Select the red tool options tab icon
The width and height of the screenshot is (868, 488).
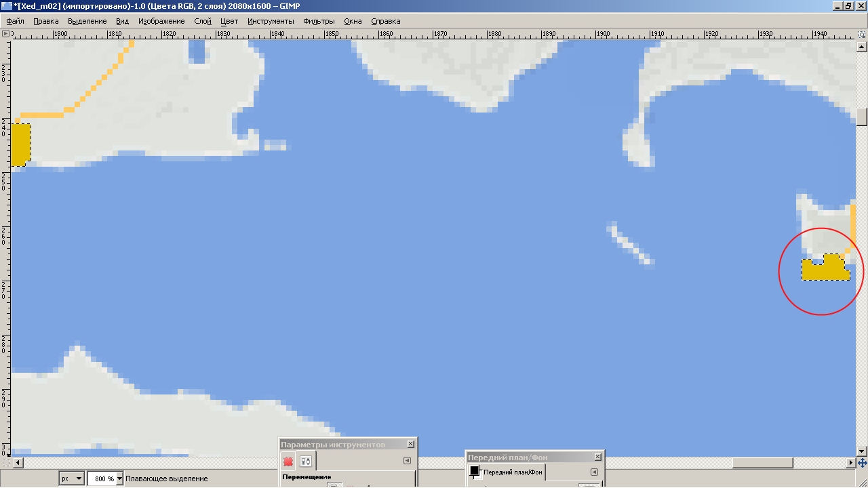click(288, 462)
